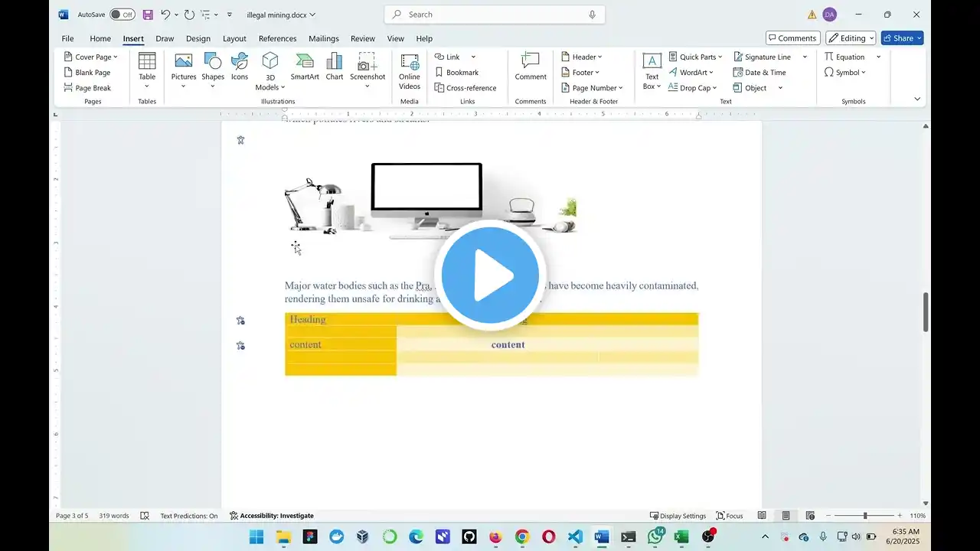Open the Mailings tab

[x=324, y=38]
